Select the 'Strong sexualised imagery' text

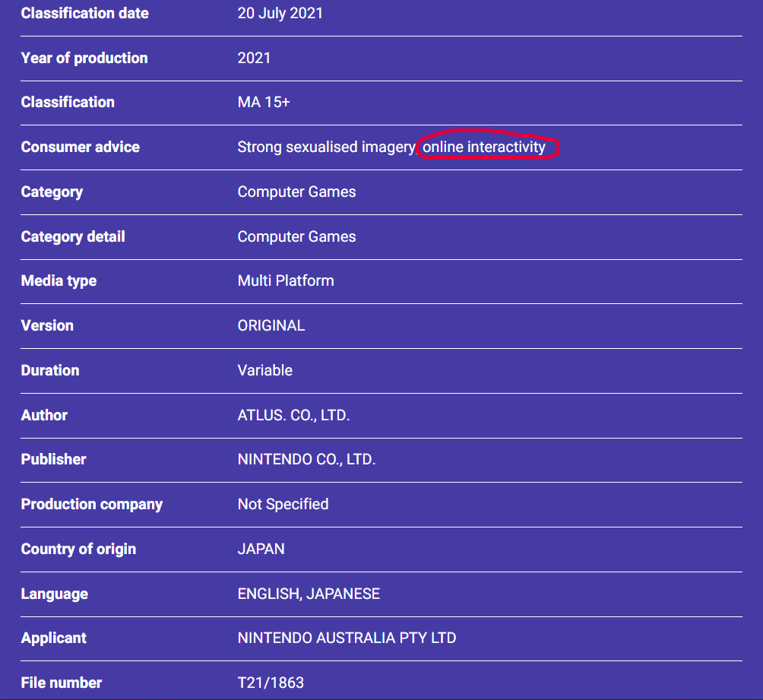(x=326, y=147)
